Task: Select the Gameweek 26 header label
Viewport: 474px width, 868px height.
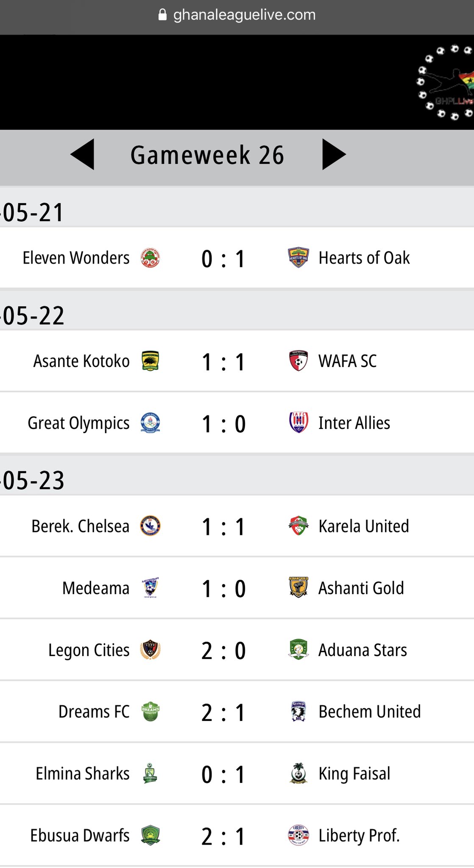Action: pyautogui.click(x=207, y=155)
